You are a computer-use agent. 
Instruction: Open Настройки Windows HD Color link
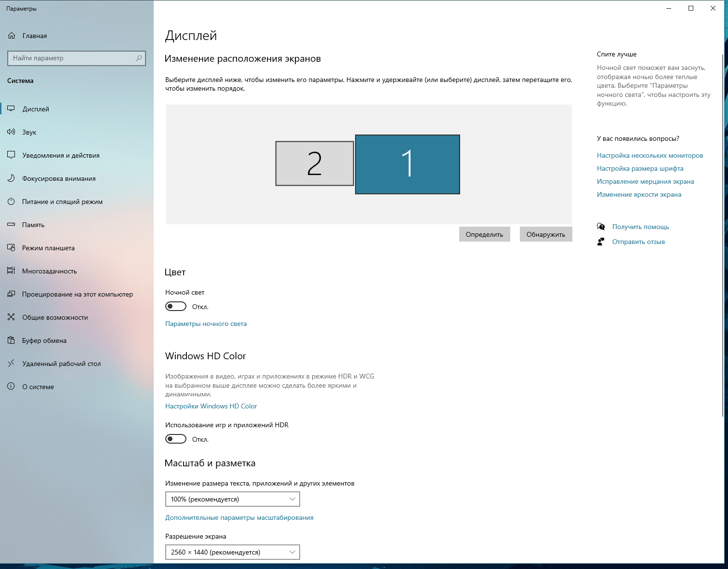tap(211, 406)
